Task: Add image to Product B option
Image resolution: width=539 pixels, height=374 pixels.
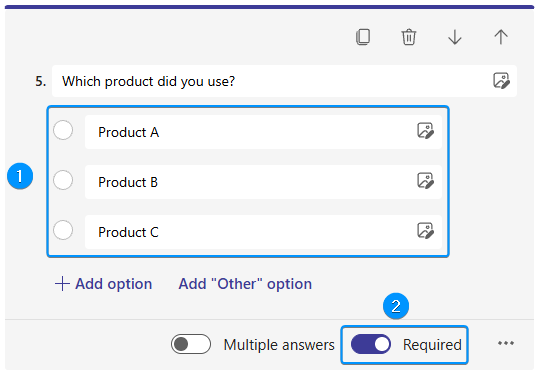Action: 425,180
